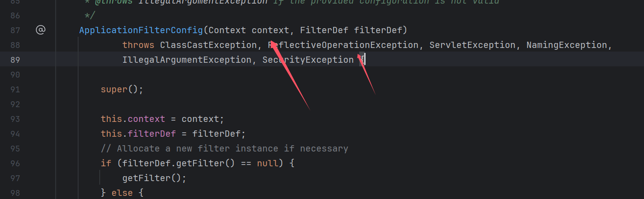Click ReflectiveOperationException in the throws clause
This screenshot has width=644, height=199.
[x=343, y=45]
